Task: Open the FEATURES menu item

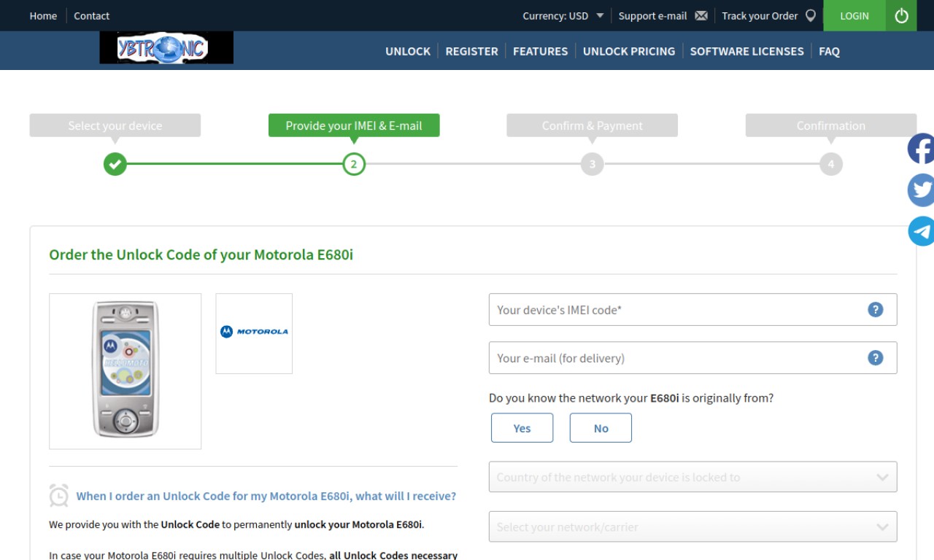Action: click(540, 51)
